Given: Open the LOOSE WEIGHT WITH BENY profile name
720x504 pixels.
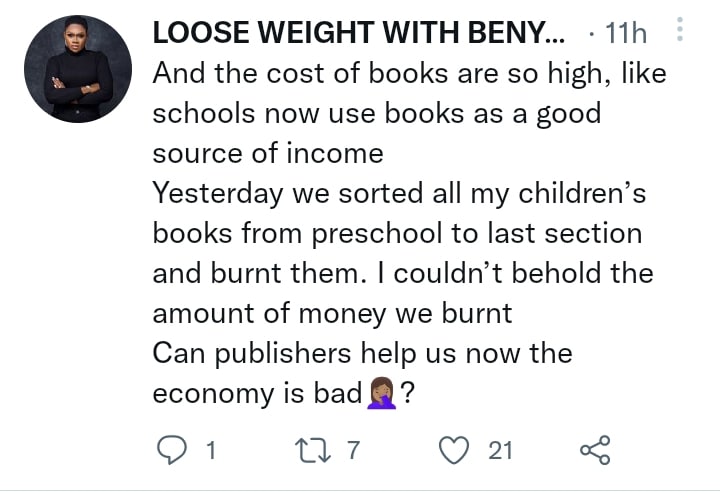Looking at the screenshot, I should (357, 33).
